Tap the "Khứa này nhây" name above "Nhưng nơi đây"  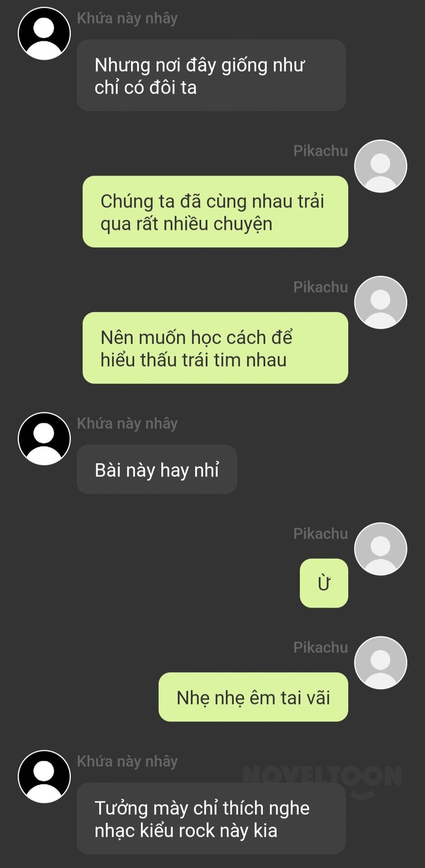click(x=127, y=18)
